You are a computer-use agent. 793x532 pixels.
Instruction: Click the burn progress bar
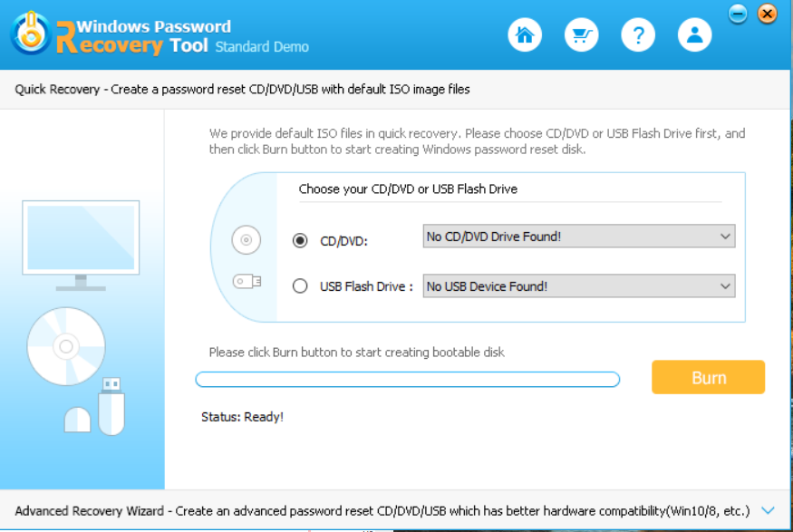click(x=408, y=379)
